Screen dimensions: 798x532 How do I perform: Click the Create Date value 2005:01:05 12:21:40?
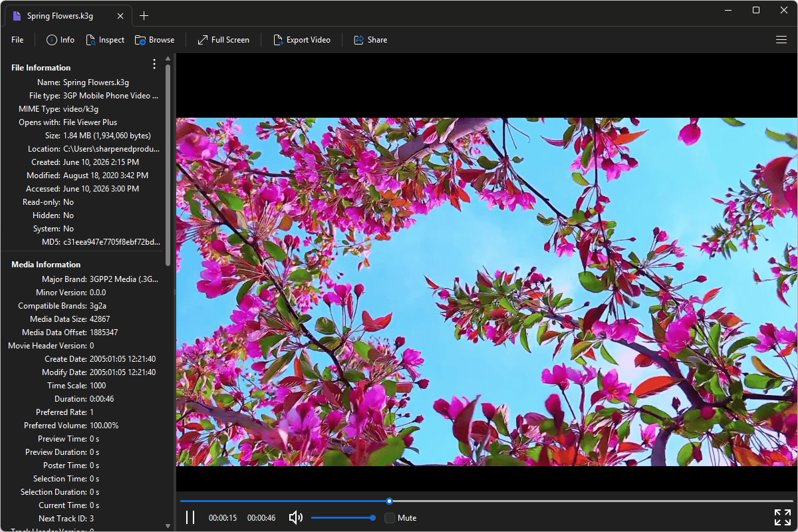pos(123,359)
